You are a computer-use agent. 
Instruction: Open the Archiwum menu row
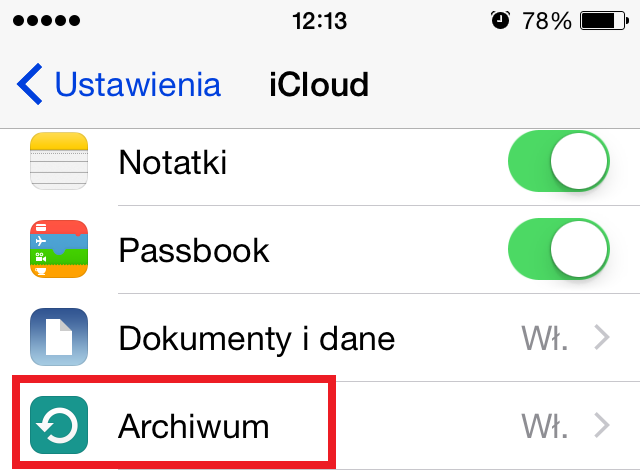click(320, 425)
